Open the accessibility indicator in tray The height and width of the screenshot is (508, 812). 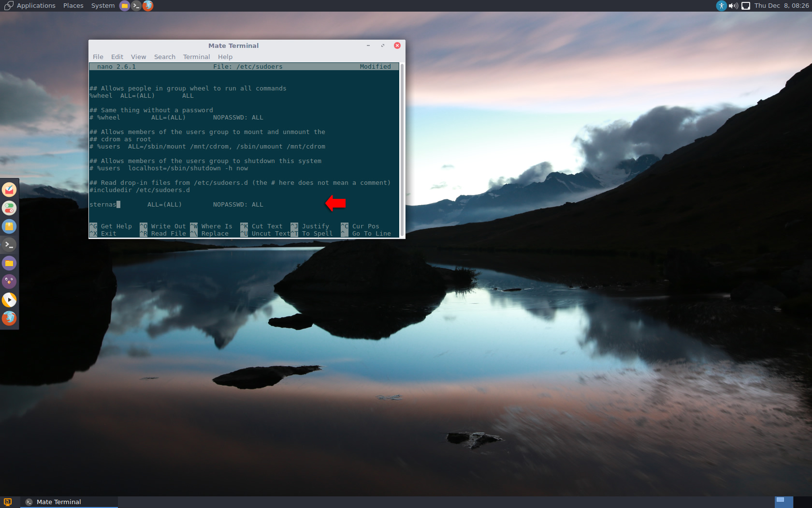[721, 6]
